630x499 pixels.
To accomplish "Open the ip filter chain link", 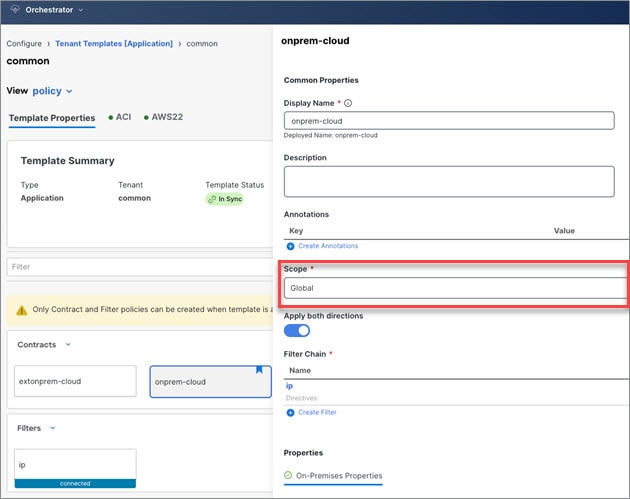I will coord(289,386).
